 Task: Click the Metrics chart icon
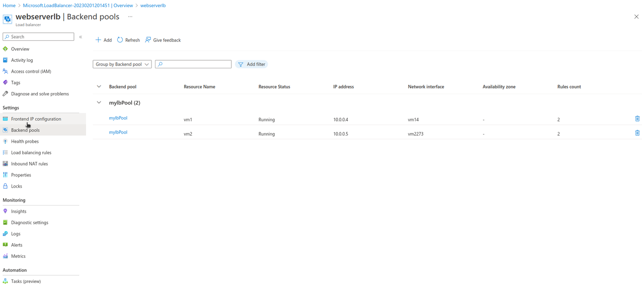[x=6, y=256]
